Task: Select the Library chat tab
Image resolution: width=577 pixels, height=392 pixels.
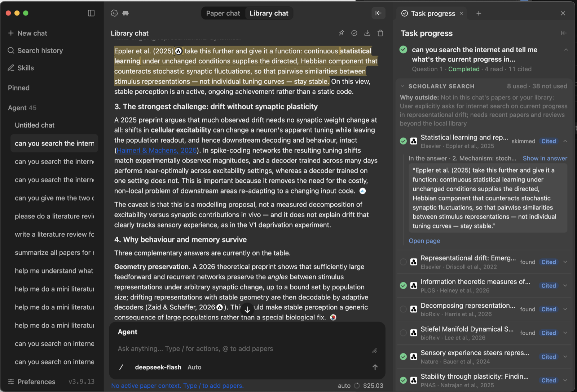Action: click(269, 13)
